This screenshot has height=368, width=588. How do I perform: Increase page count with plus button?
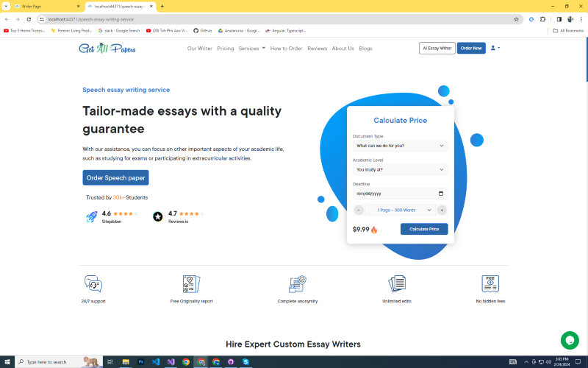point(442,210)
